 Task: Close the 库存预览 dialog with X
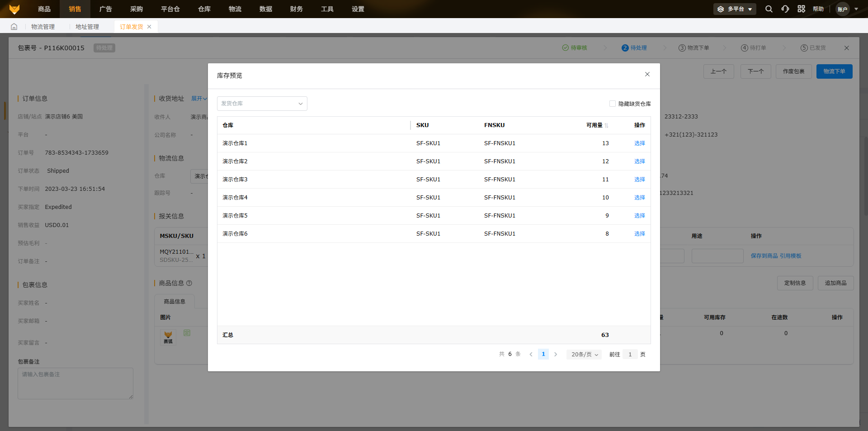(x=647, y=75)
